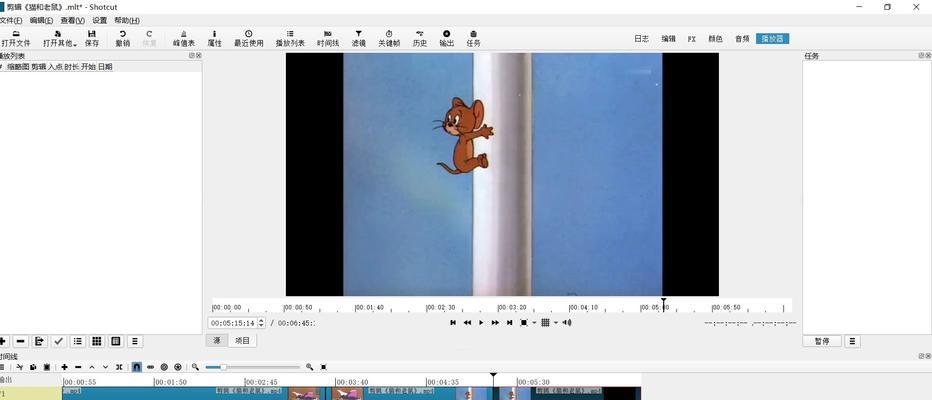Show the 属性 (Properties) panel
Viewport: 932px width, 400px height.
point(215,39)
